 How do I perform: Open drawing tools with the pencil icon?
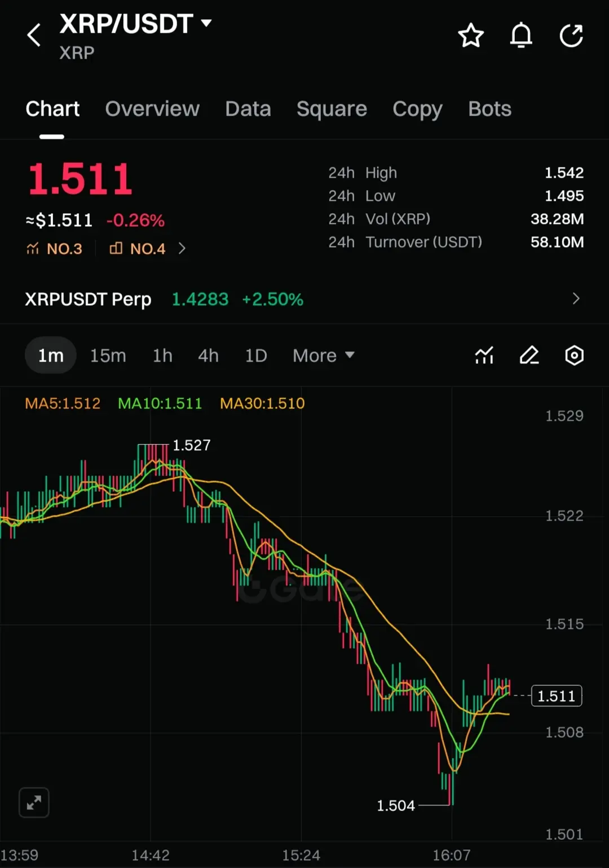click(529, 355)
